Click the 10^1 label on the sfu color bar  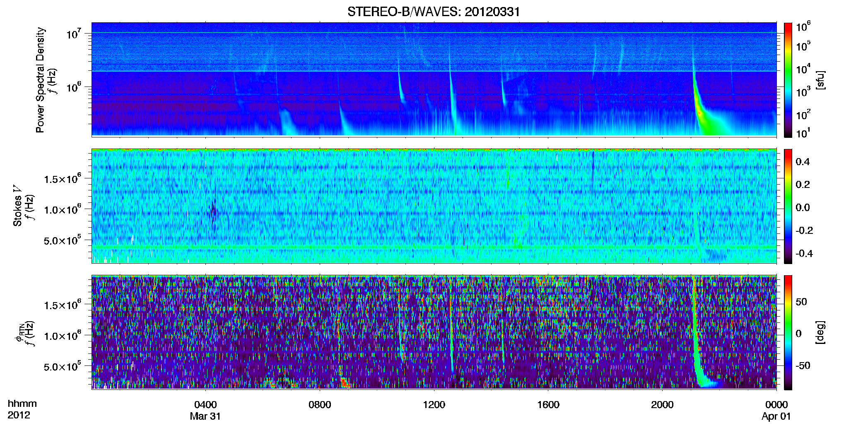803,133
